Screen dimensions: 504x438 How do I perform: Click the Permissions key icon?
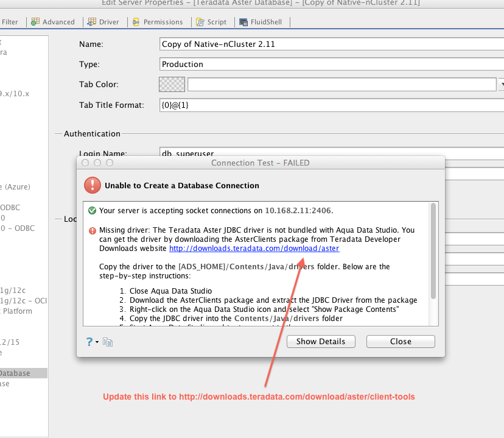click(136, 22)
